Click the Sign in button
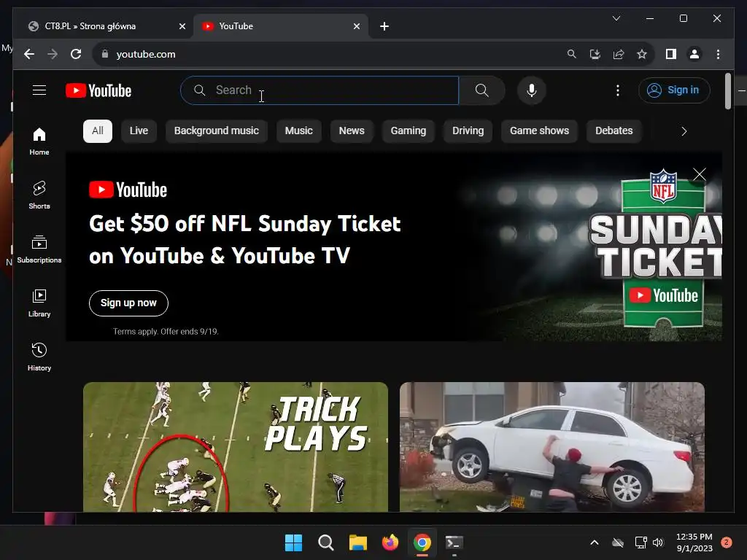This screenshot has width=747, height=560. point(674,90)
